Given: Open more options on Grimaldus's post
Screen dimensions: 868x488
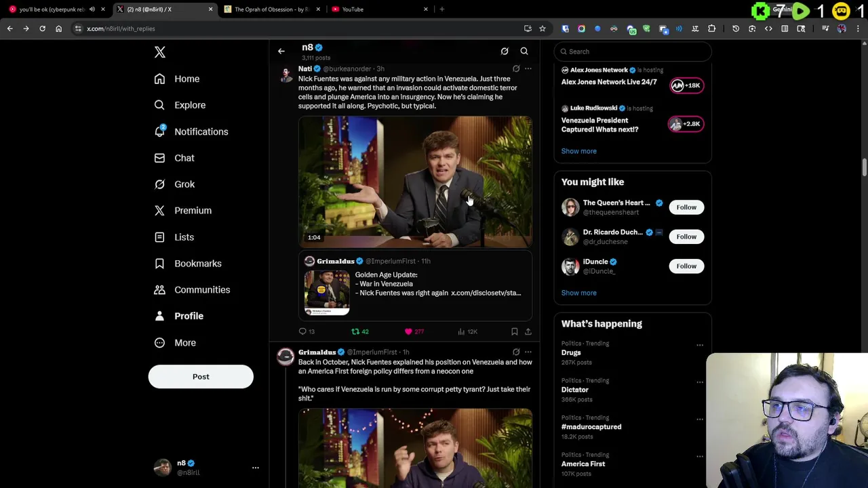Looking at the screenshot, I should [528, 352].
